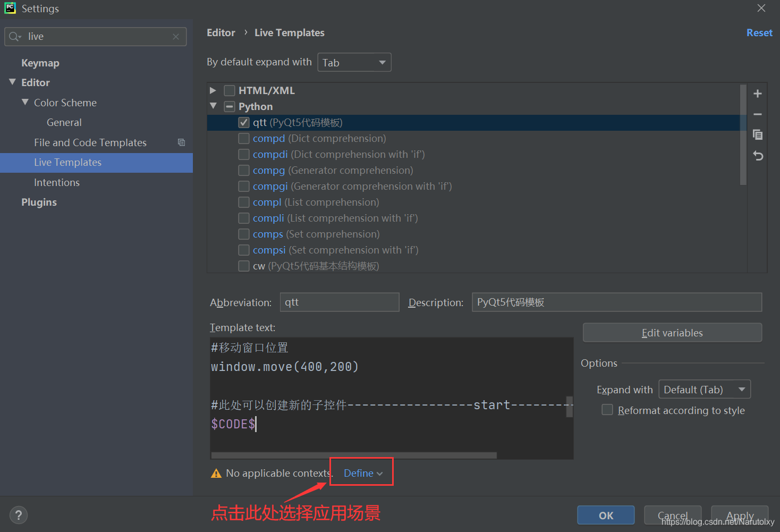Duplicate the selected live template
Image resolution: width=780 pixels, height=532 pixels.
(x=758, y=134)
